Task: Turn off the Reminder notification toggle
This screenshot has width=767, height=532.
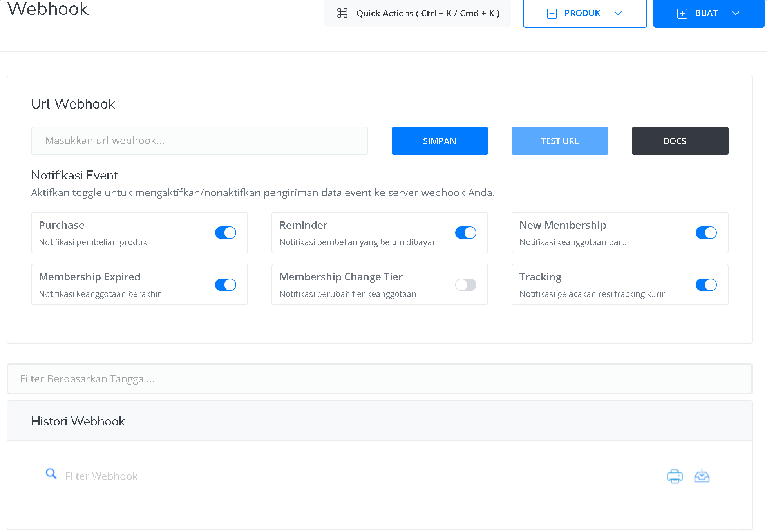Action: 465,233
